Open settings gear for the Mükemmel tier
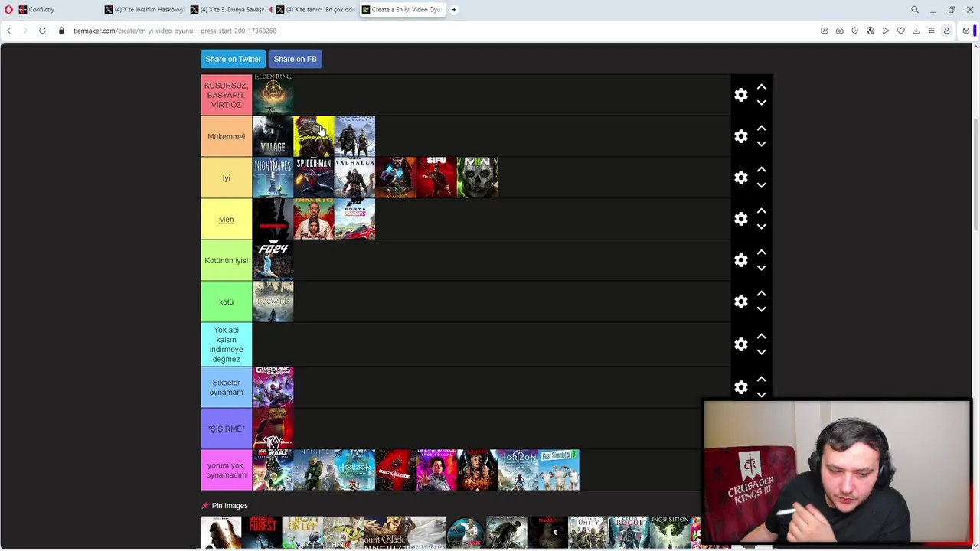This screenshot has height=551, width=980. coord(740,136)
